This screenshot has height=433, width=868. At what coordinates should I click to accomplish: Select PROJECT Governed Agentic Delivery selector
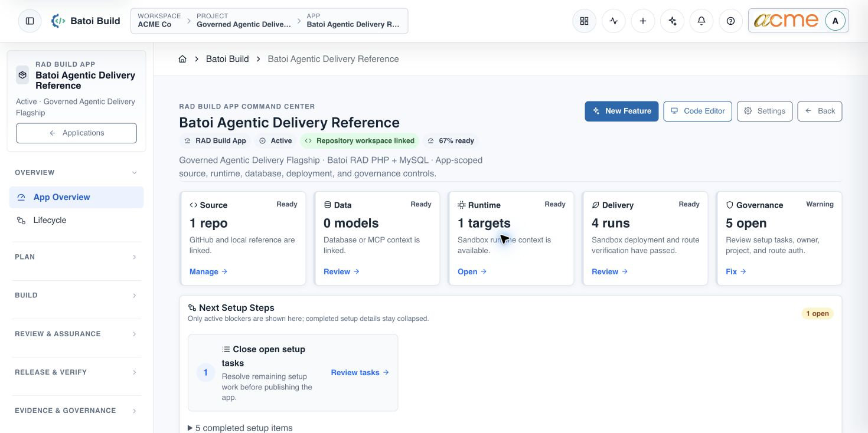click(244, 21)
